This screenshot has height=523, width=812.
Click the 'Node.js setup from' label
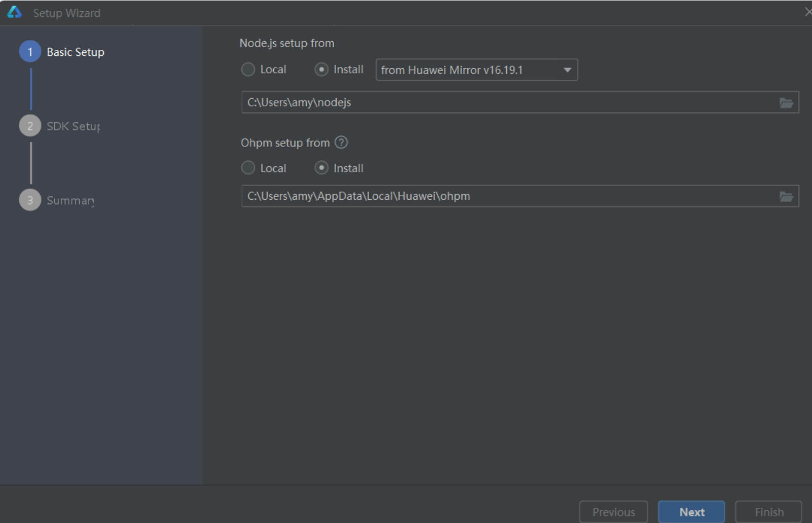287,43
